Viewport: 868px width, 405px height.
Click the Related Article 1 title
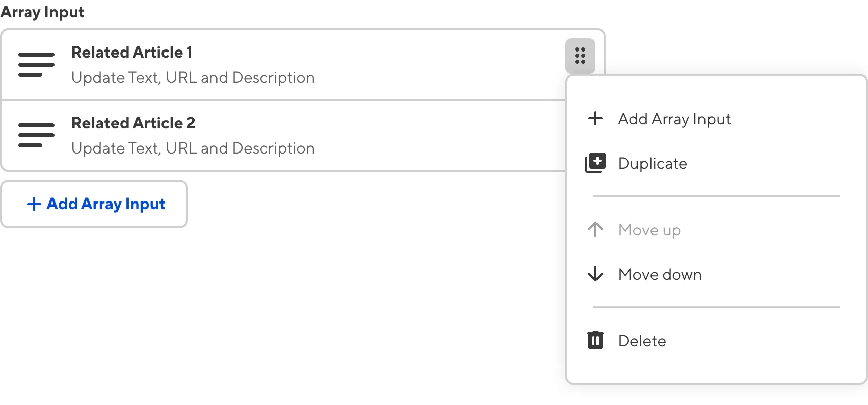[x=132, y=52]
